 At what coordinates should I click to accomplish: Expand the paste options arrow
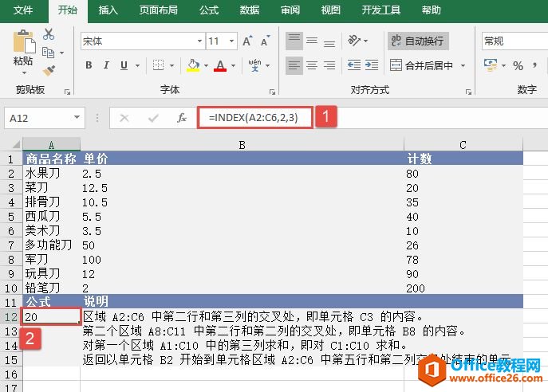[x=24, y=73]
